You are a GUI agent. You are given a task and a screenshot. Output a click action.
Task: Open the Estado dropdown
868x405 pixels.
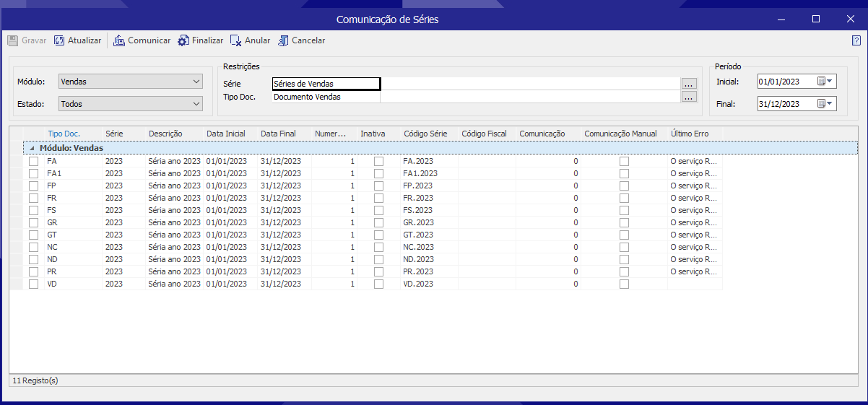(130, 104)
